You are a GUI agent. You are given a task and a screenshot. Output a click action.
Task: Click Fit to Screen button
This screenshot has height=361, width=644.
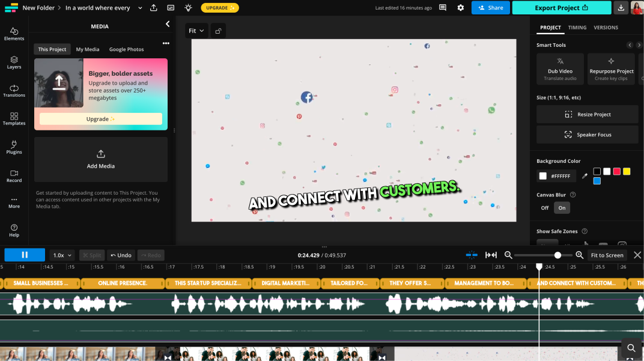607,255
